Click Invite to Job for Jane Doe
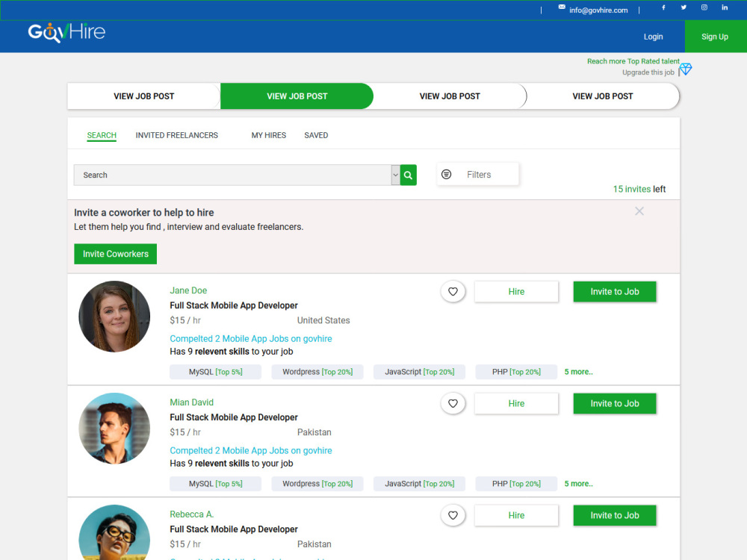 (x=615, y=291)
